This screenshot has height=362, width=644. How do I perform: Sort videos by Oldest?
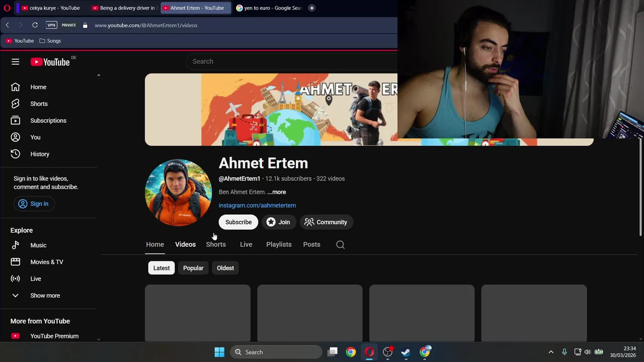225,268
